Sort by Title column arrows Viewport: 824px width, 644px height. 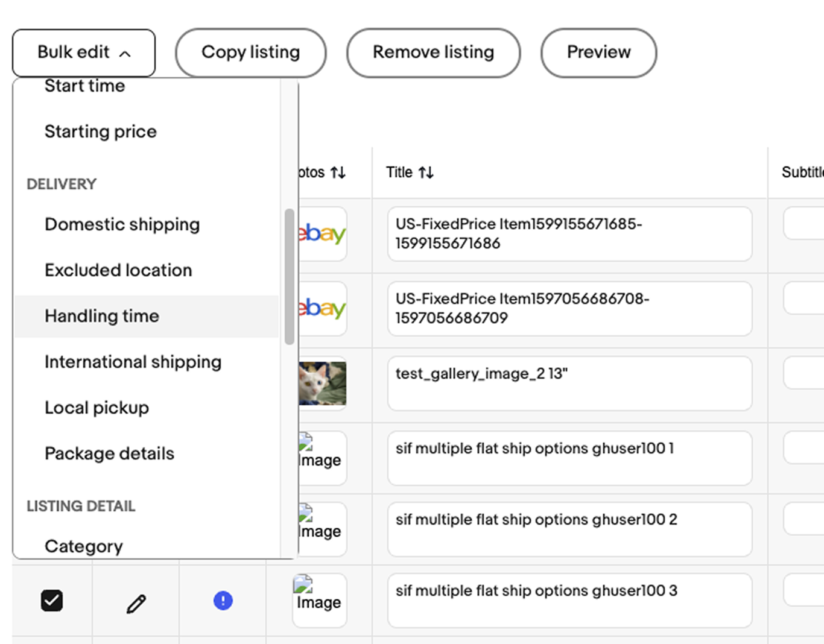(x=426, y=172)
